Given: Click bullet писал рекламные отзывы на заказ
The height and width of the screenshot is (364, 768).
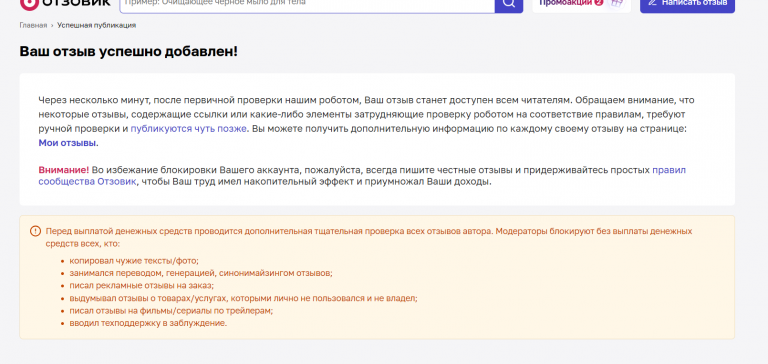Looking at the screenshot, I should (142, 286).
